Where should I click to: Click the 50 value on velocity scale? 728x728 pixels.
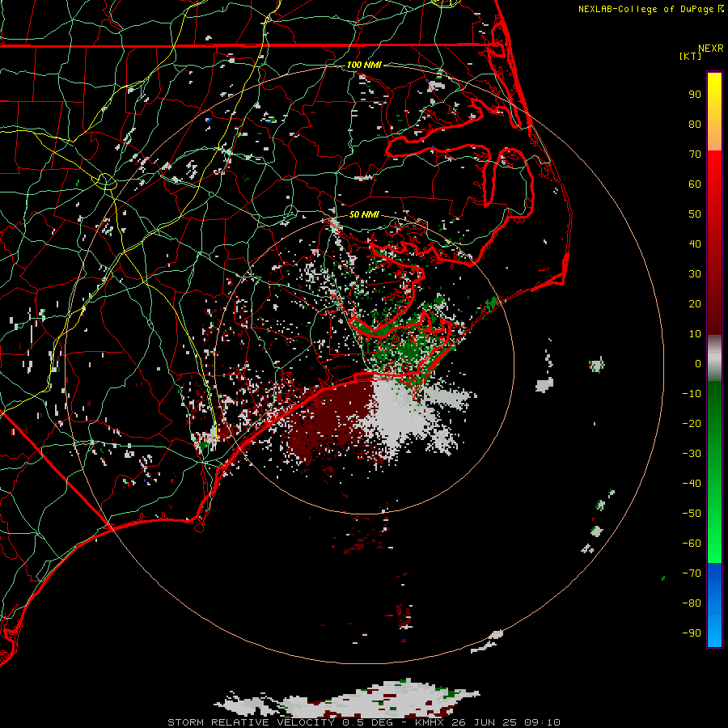click(x=695, y=214)
